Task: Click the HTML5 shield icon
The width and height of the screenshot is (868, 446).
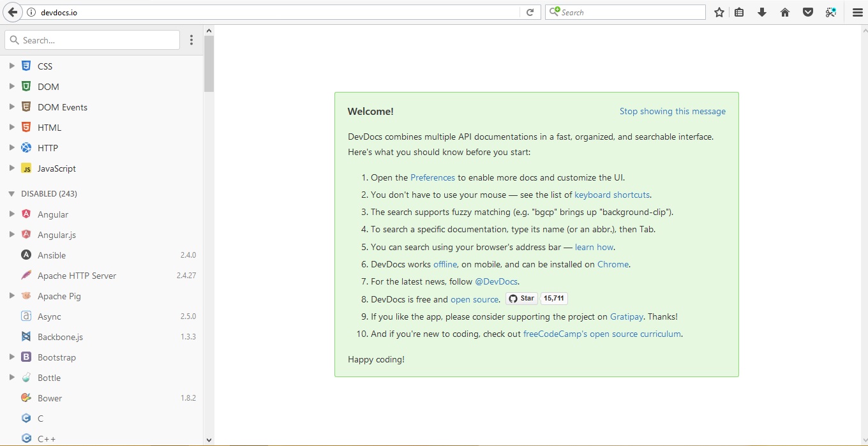Action: [26, 127]
